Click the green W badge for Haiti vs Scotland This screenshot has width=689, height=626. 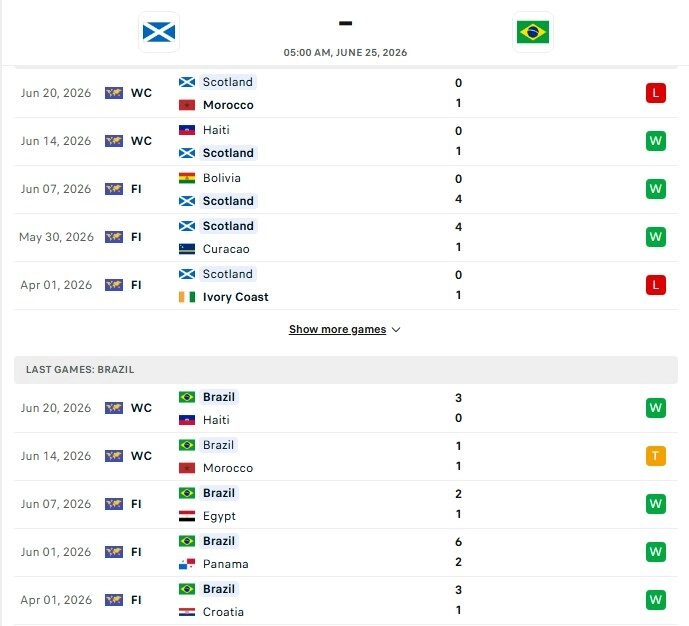pos(656,141)
